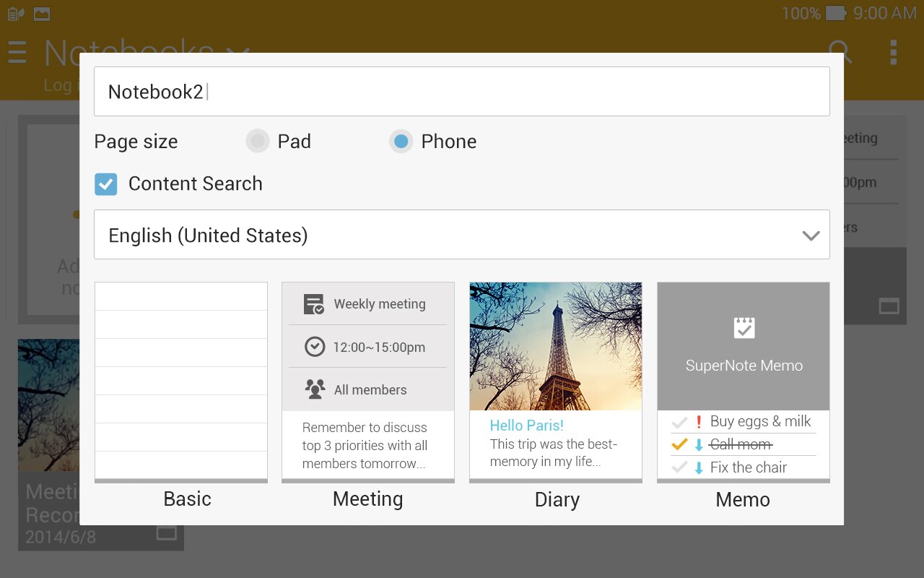Choose the Meeting template label
This screenshot has width=924, height=578.
367,499
